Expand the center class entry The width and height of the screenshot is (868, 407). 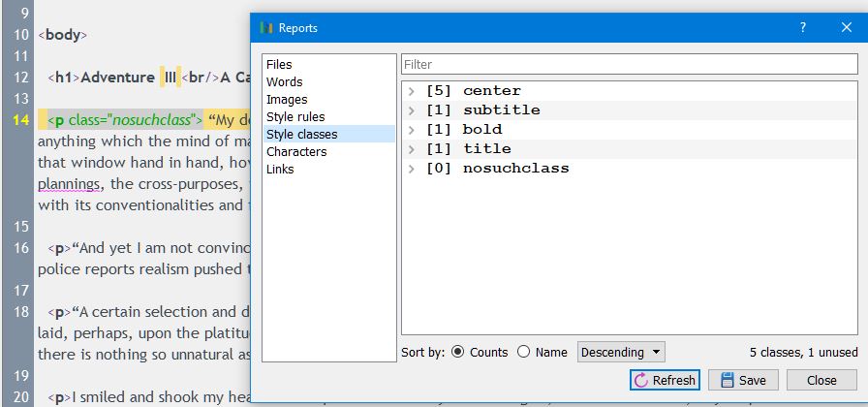coord(412,91)
